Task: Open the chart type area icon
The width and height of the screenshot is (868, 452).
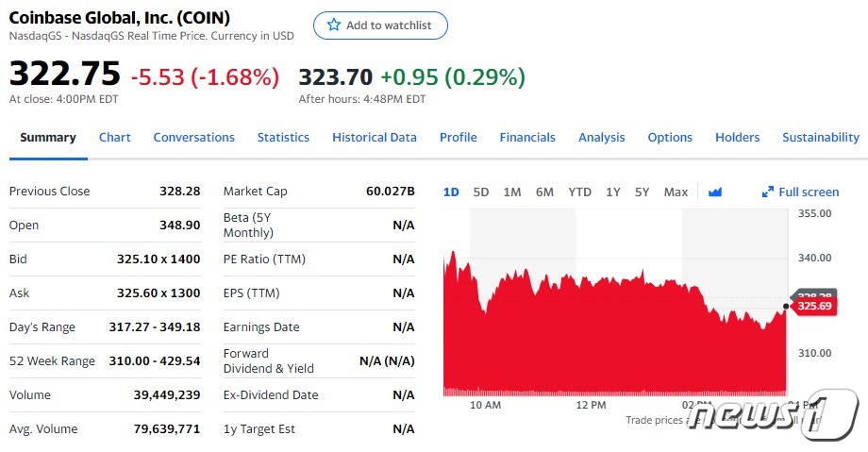Action: point(715,192)
